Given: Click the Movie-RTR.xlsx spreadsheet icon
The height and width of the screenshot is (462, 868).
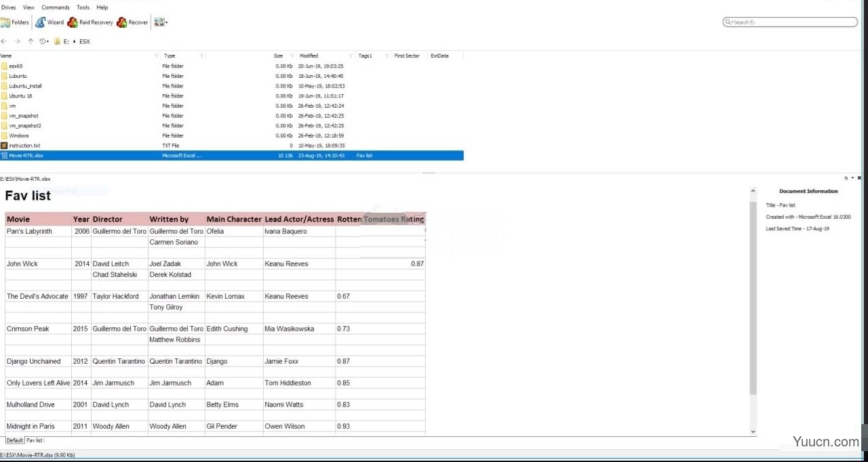Looking at the screenshot, I should [4, 155].
